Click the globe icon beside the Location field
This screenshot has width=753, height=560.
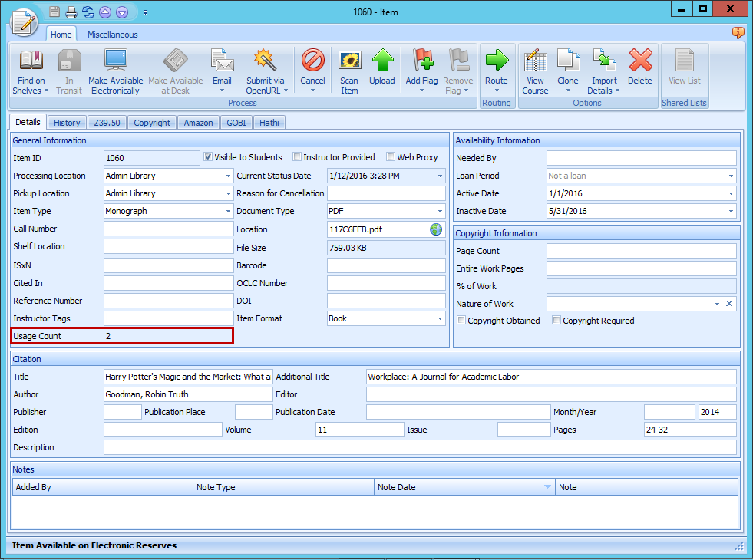(x=435, y=229)
